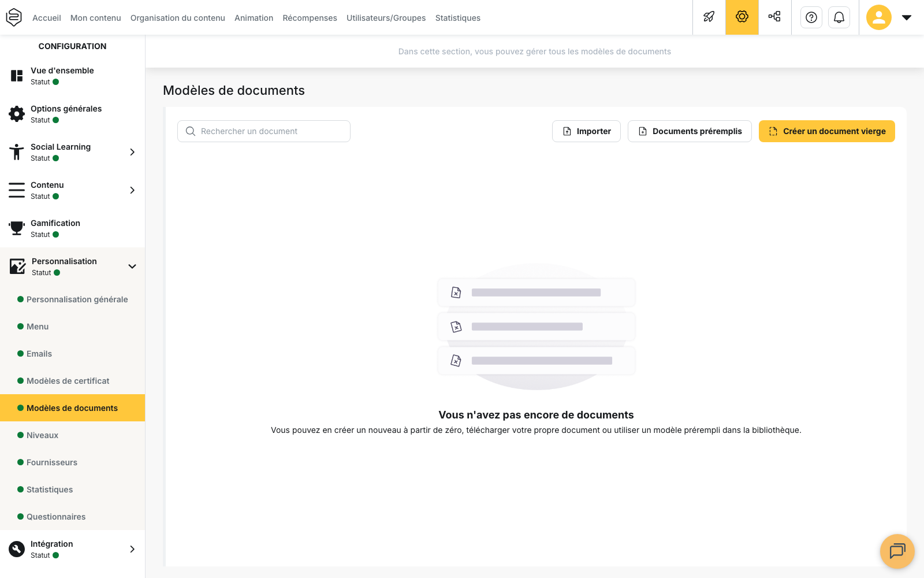Viewport: 924px width, 578px height.
Task: Open Récompenses menu
Action: click(x=310, y=18)
